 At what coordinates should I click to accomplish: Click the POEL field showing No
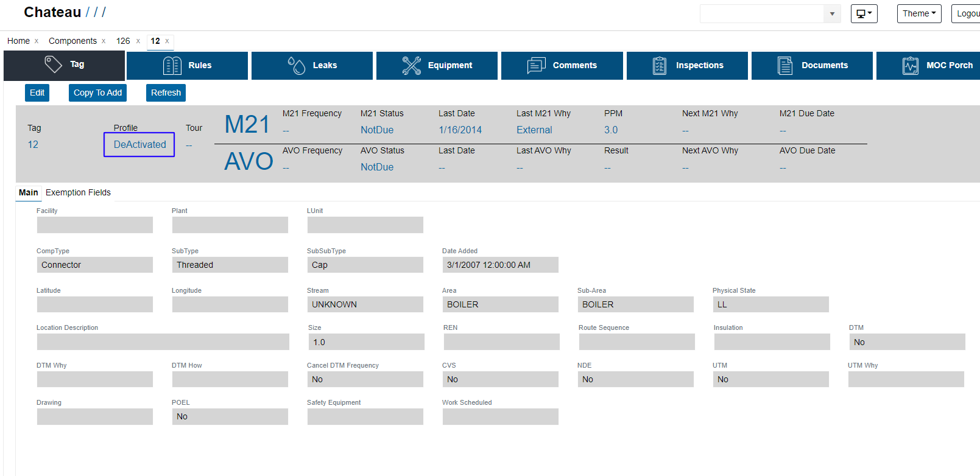(230, 417)
